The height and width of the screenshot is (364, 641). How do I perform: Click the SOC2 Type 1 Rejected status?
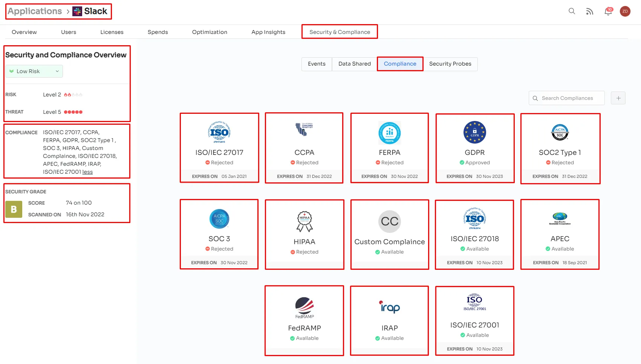[x=560, y=163]
